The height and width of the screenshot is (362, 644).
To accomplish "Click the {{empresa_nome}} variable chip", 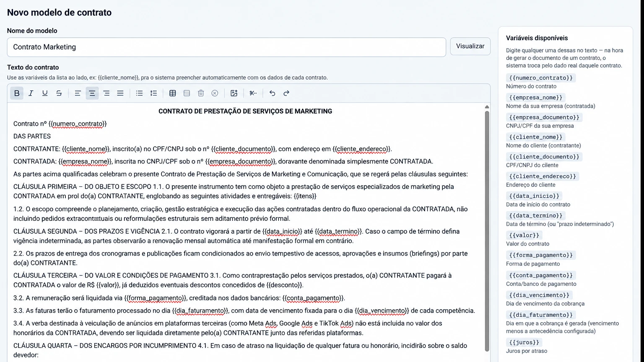I will click(x=535, y=98).
